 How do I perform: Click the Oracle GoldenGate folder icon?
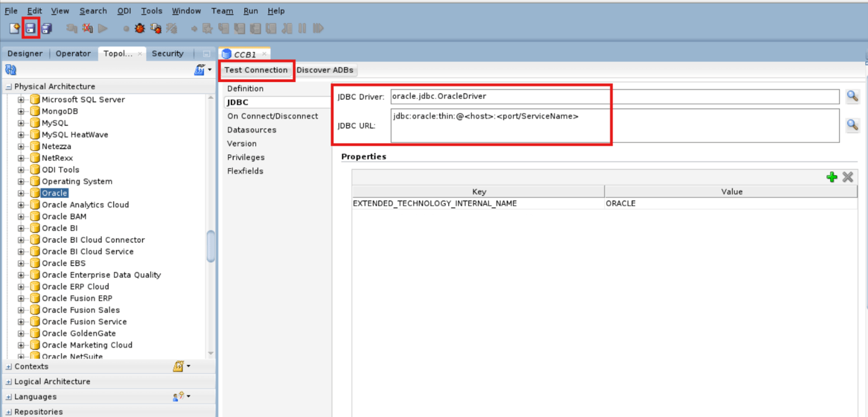click(35, 333)
